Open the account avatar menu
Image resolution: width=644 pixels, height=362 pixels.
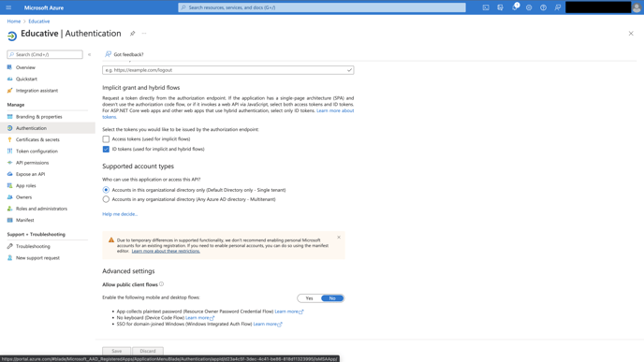click(x=637, y=7)
